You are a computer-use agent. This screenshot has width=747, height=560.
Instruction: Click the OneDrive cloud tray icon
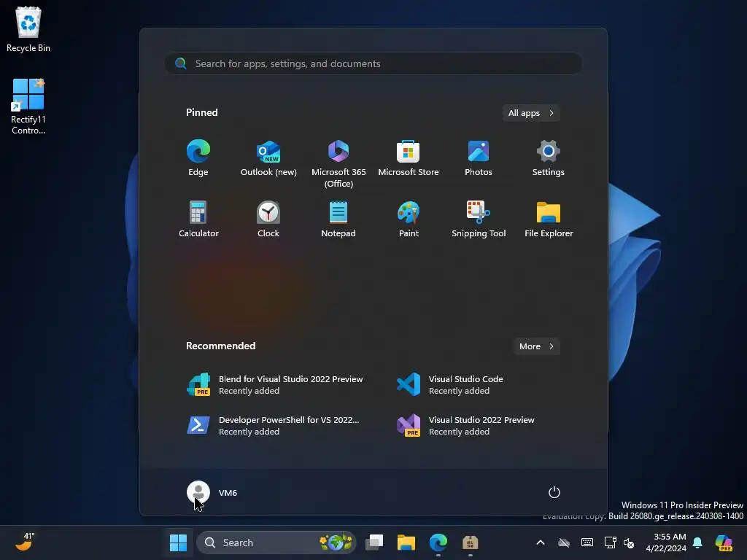[x=564, y=542]
